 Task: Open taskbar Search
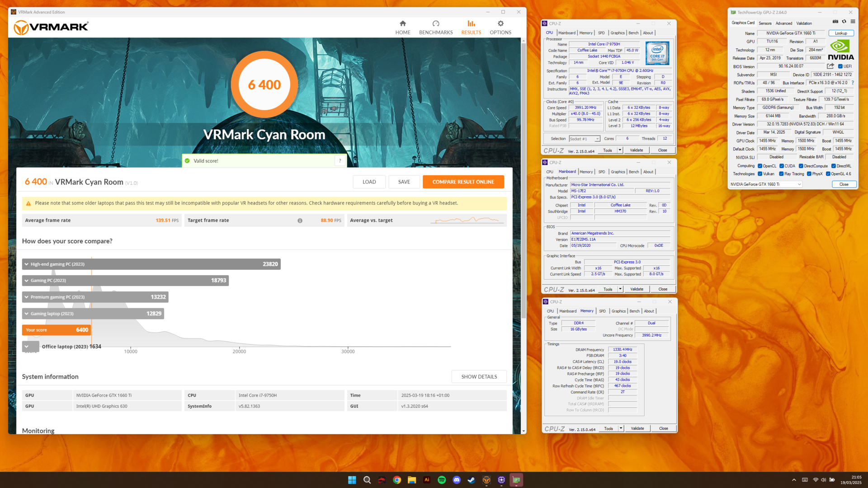[x=367, y=480]
